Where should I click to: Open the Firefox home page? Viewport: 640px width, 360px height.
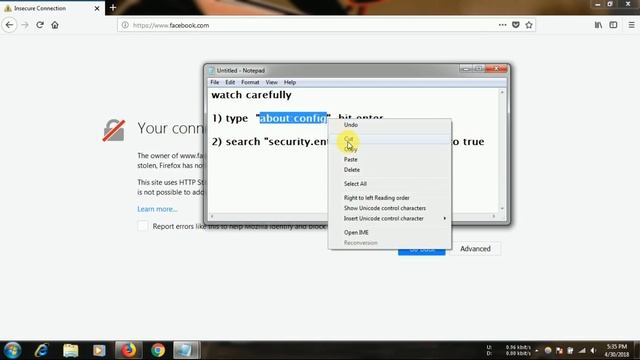coord(55,25)
